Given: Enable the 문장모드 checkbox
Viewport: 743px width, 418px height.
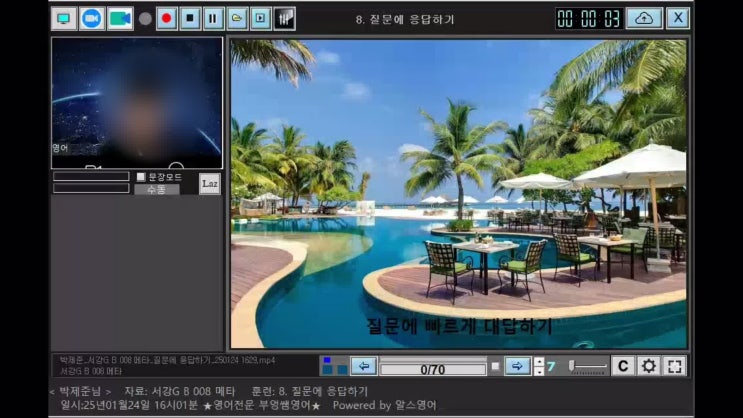Looking at the screenshot, I should [141, 177].
